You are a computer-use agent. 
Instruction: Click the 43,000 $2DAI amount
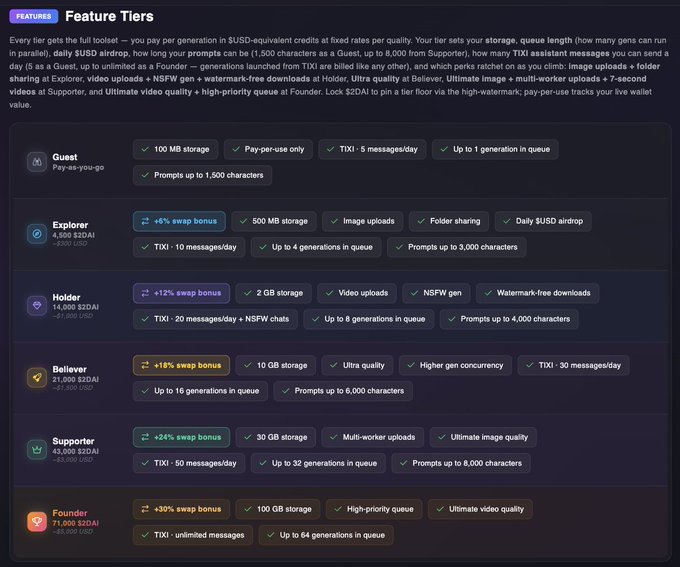75,451
